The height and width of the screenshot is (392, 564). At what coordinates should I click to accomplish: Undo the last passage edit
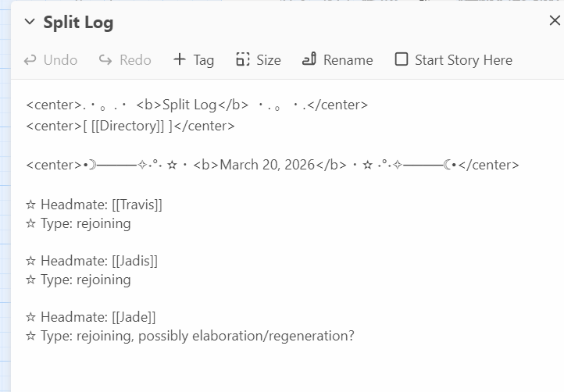click(x=51, y=60)
